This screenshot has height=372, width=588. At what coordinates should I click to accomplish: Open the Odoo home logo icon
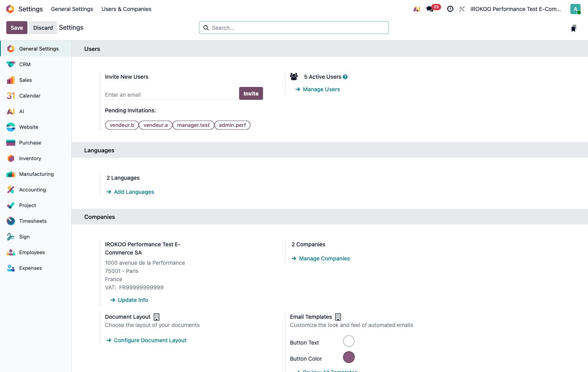click(10, 9)
